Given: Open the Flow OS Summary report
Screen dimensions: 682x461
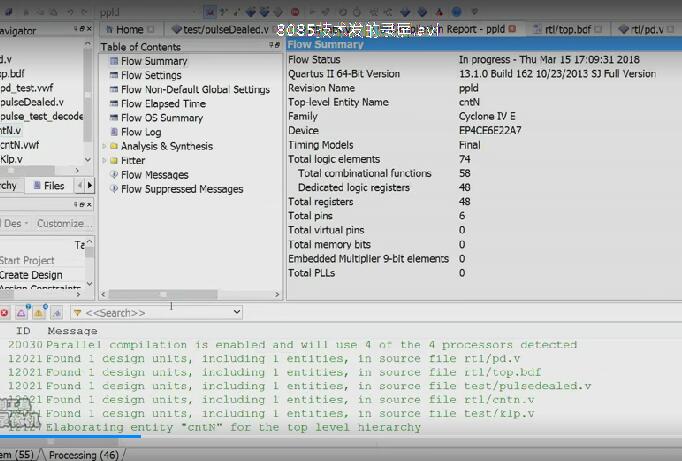Looking at the screenshot, I should (162, 118).
